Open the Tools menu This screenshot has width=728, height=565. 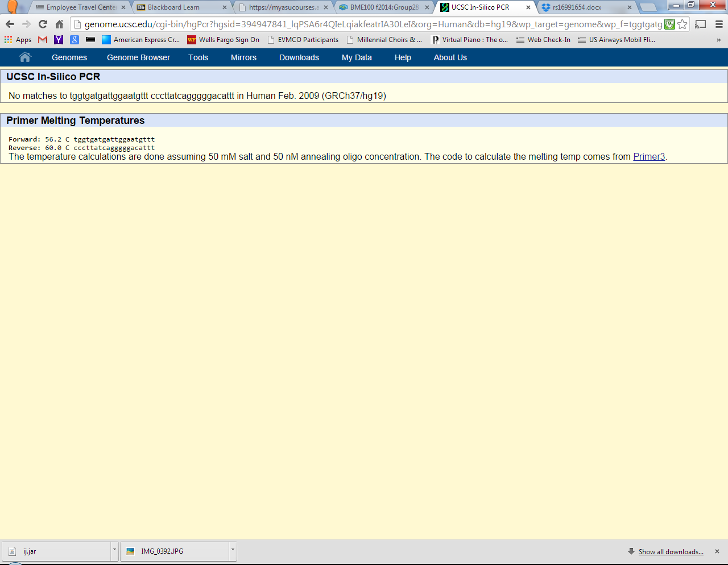(198, 57)
